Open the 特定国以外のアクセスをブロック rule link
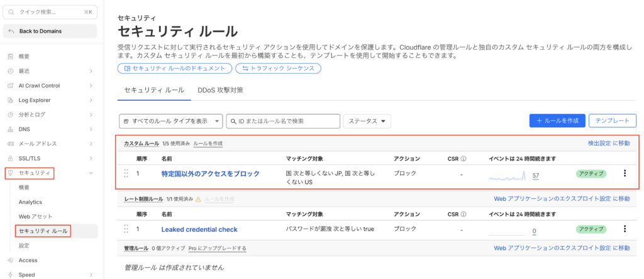 pyautogui.click(x=210, y=173)
